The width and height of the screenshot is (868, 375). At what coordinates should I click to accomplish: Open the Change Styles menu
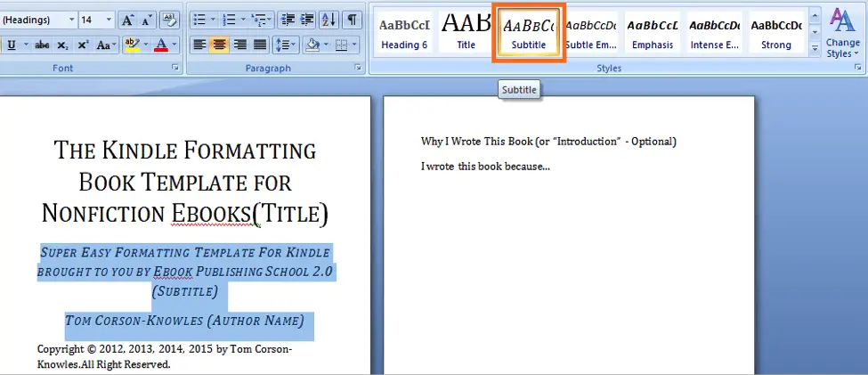coord(842,33)
